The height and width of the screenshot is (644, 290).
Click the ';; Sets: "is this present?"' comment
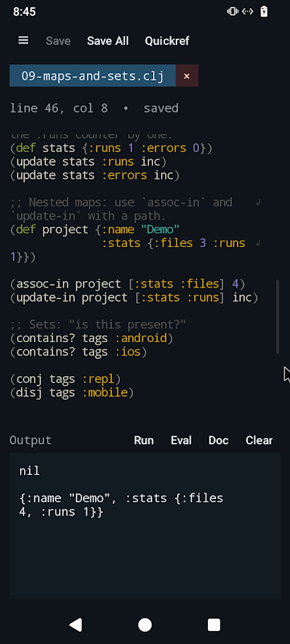98,325
